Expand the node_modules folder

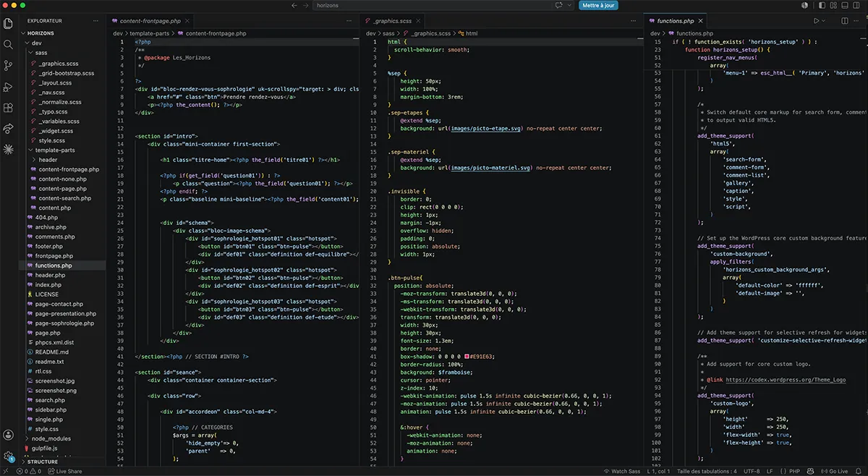pyautogui.click(x=64, y=438)
